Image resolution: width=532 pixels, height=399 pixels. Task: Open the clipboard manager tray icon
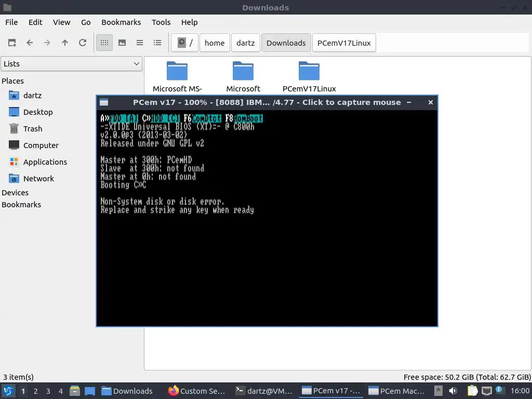(472, 391)
